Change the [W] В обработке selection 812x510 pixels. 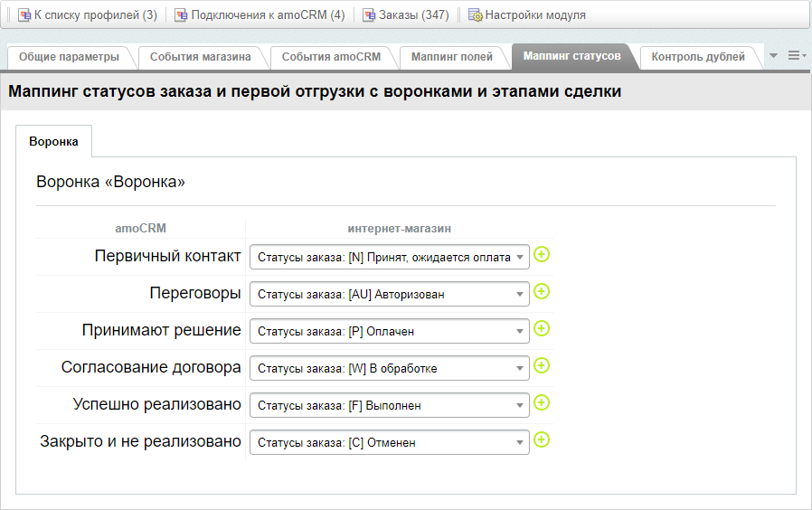tap(389, 369)
